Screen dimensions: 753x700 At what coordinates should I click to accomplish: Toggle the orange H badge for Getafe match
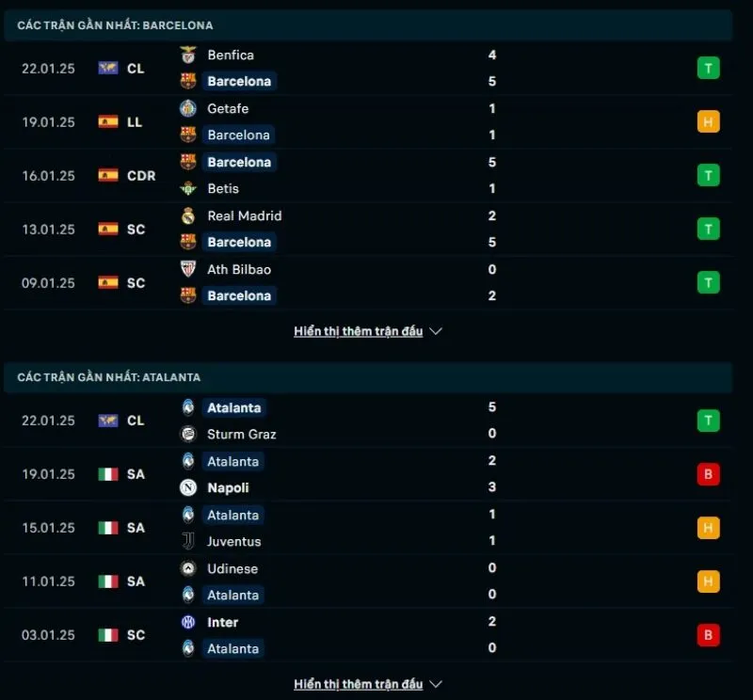click(708, 121)
